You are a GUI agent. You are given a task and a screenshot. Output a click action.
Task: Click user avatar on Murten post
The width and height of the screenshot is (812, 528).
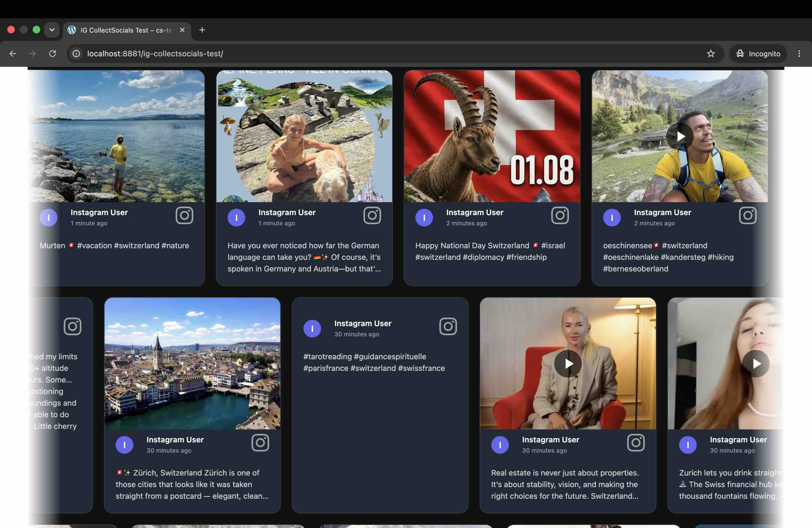(x=48, y=218)
